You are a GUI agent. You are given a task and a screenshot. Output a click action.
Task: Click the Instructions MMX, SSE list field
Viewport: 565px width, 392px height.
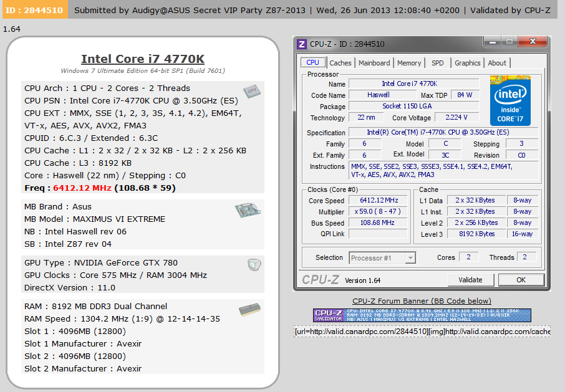pyautogui.click(x=443, y=171)
